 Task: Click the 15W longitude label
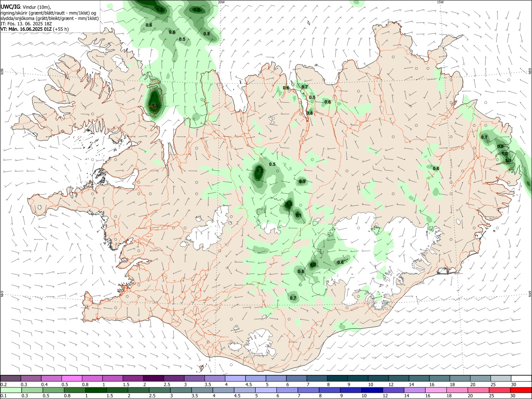tap(440, 2)
